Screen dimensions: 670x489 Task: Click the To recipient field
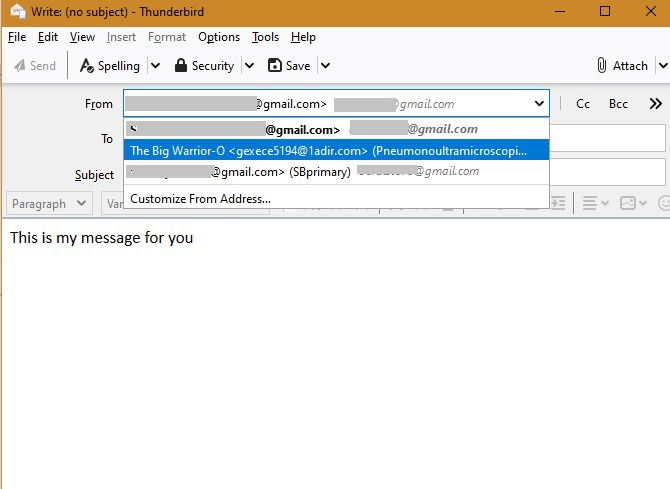coord(607,138)
